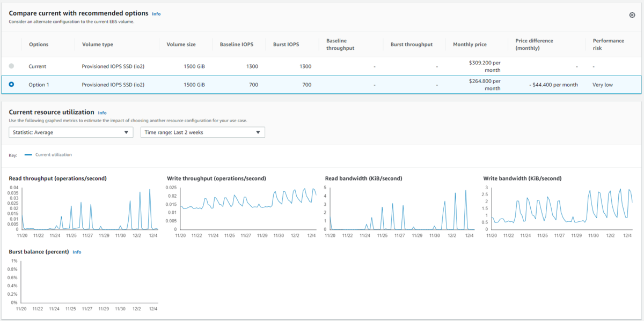Click the Burst IOPS column header
This screenshot has height=321, width=644.
287,44
